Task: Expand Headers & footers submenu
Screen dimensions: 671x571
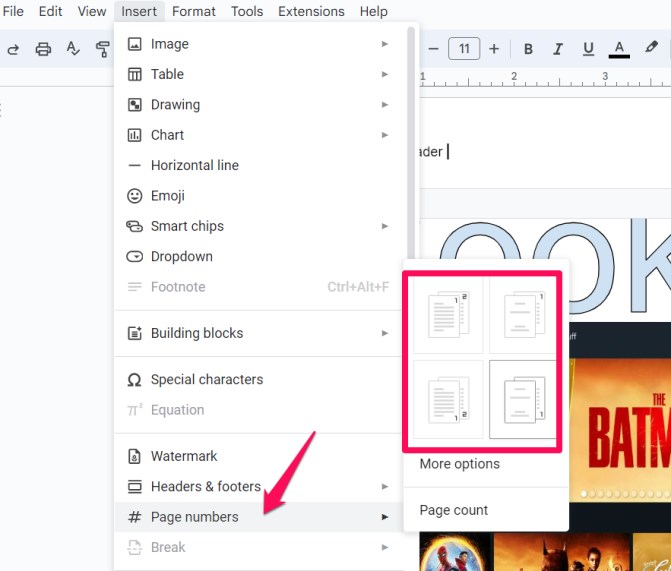Action: click(259, 487)
